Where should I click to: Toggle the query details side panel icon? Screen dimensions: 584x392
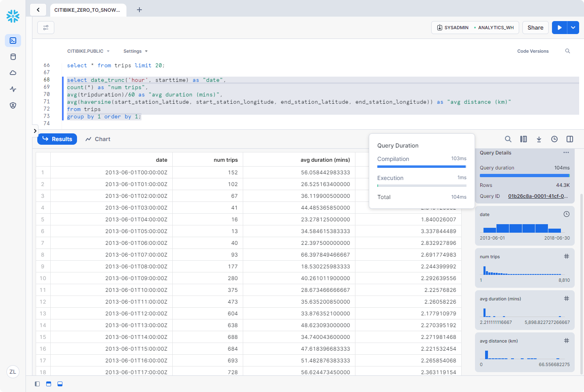(570, 139)
